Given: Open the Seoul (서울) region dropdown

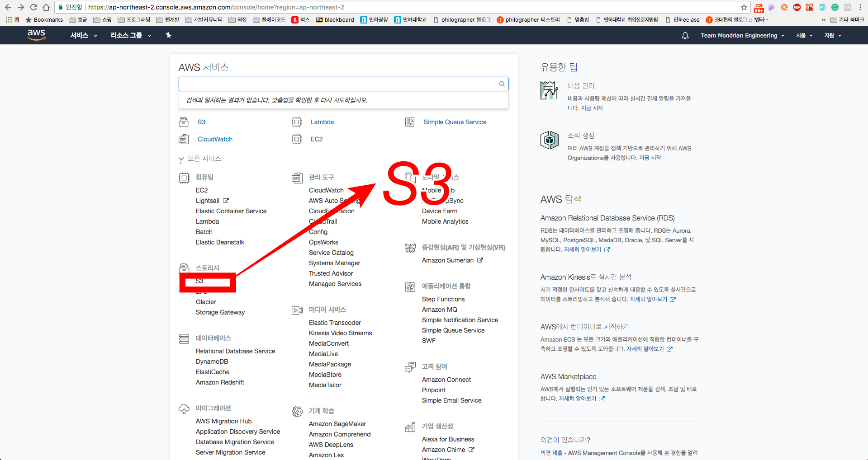Looking at the screenshot, I should (x=804, y=35).
